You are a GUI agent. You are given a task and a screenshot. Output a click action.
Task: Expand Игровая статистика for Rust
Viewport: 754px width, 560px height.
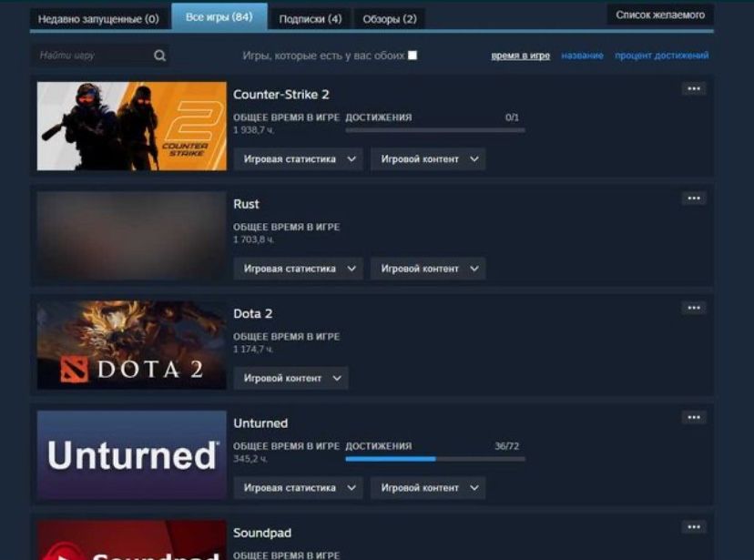[x=298, y=269]
